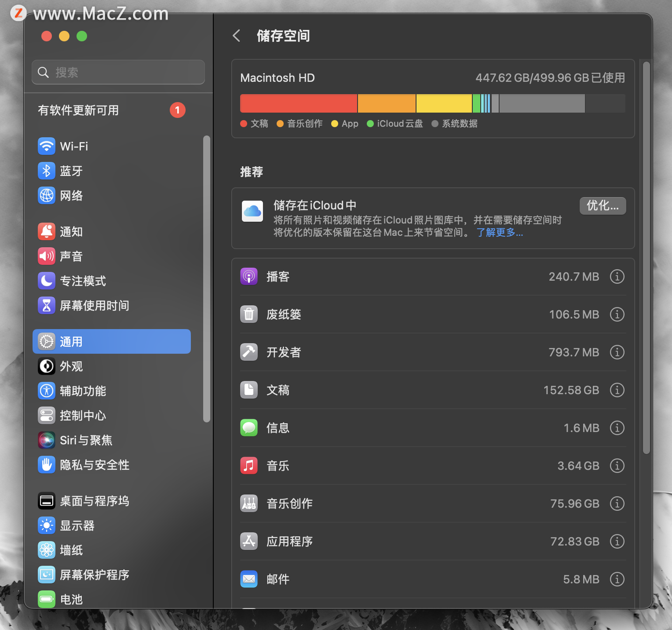Open Wi-Fi settings in the sidebar
The image size is (672, 630).
[x=112, y=146]
